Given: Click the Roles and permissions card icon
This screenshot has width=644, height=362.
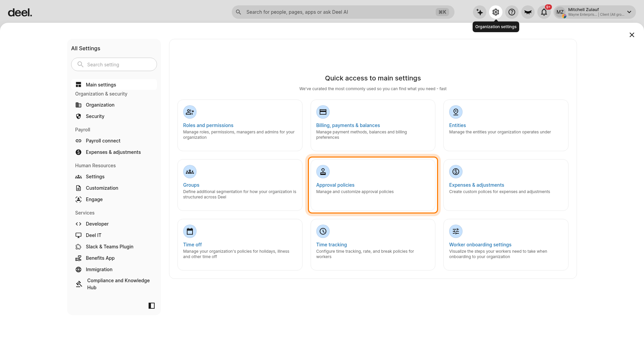Looking at the screenshot, I should (190, 112).
